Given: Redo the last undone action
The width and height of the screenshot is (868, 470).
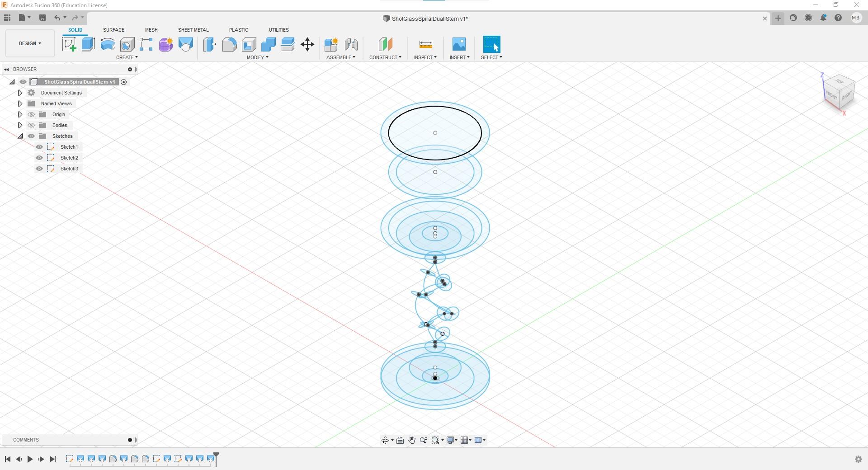Looking at the screenshot, I should (75, 18).
